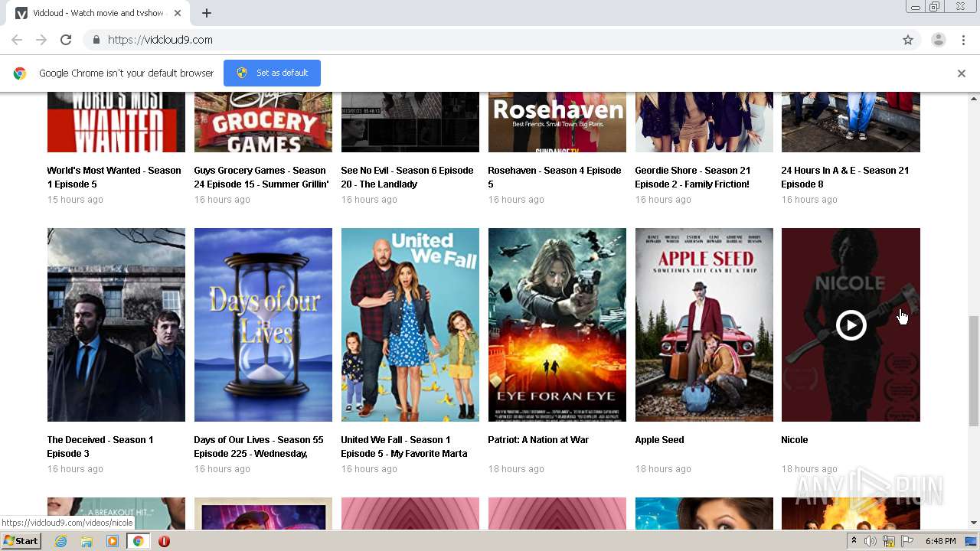Screen dimensions: 980x551
Task: Click the Action Center flag icon
Action: (907, 541)
